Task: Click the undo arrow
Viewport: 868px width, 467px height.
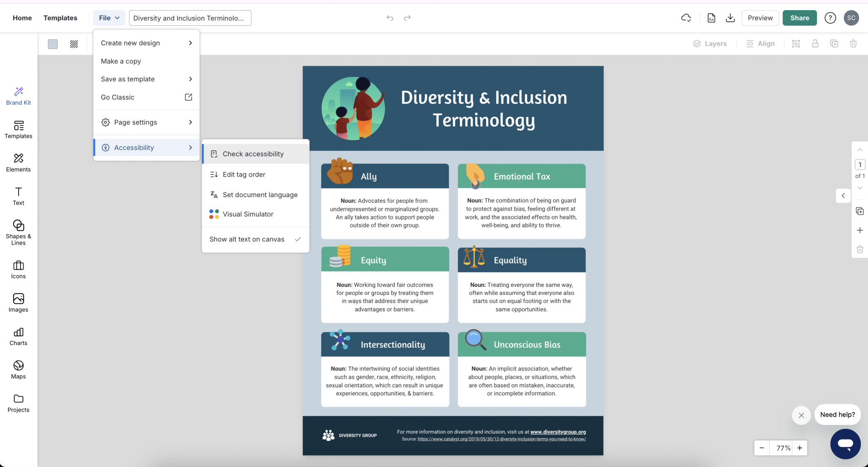Action: tap(390, 18)
